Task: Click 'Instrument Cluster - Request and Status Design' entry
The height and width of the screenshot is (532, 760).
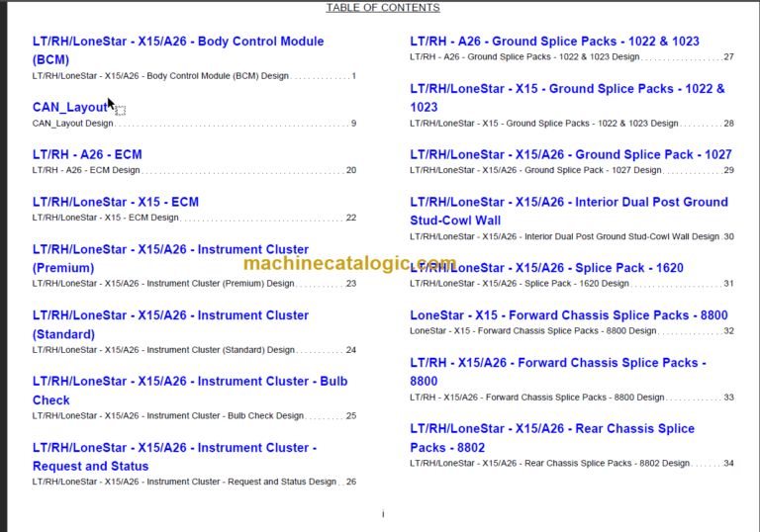Action: (194, 482)
